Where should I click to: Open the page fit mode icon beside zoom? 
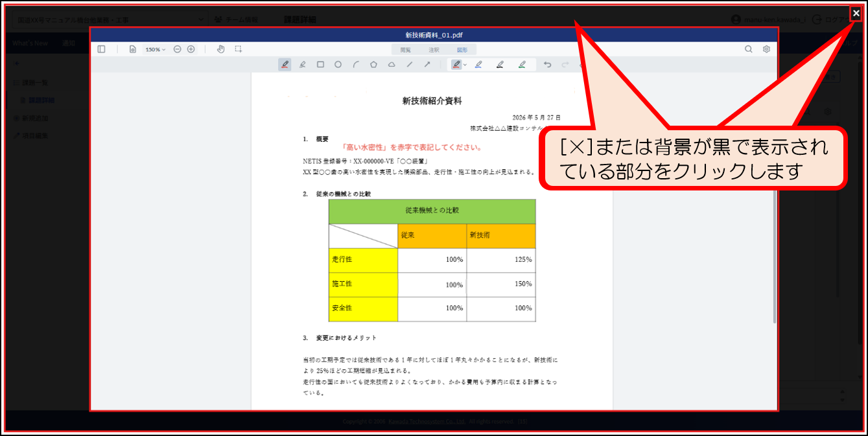point(132,49)
